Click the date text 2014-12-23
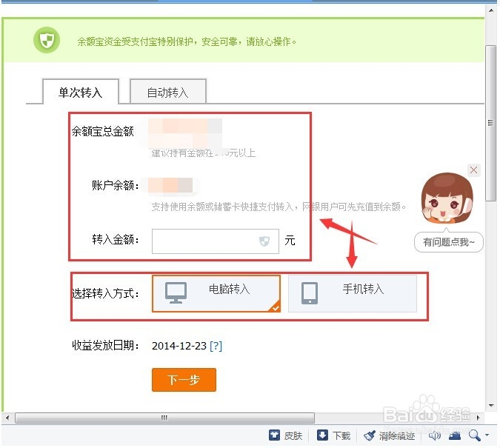Viewport: 500px width, 448px height. click(179, 346)
